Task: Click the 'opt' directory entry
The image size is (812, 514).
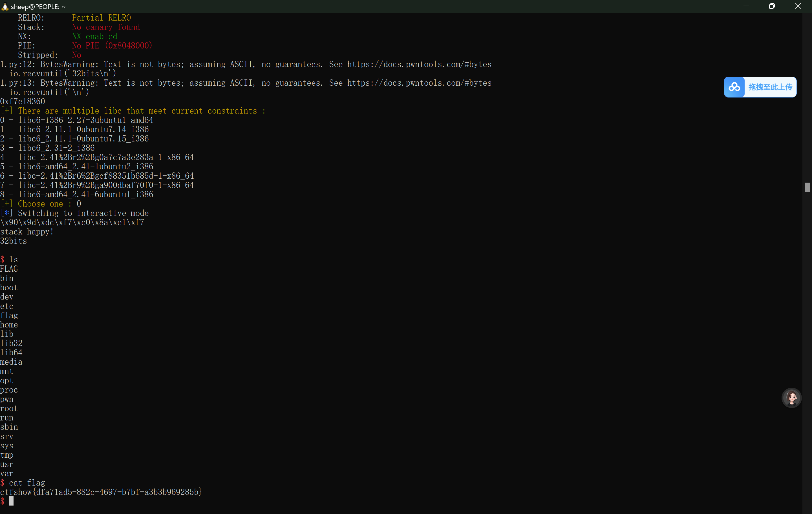Action: pos(7,381)
